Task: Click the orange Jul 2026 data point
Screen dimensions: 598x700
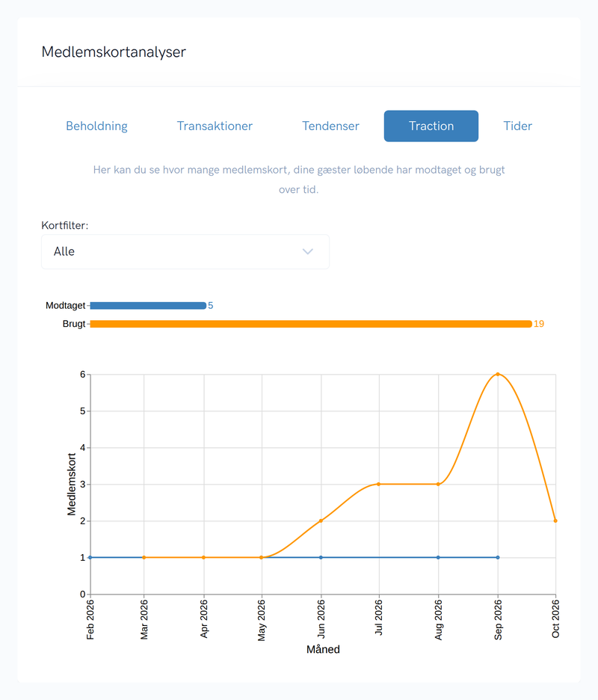Action: [x=379, y=485]
